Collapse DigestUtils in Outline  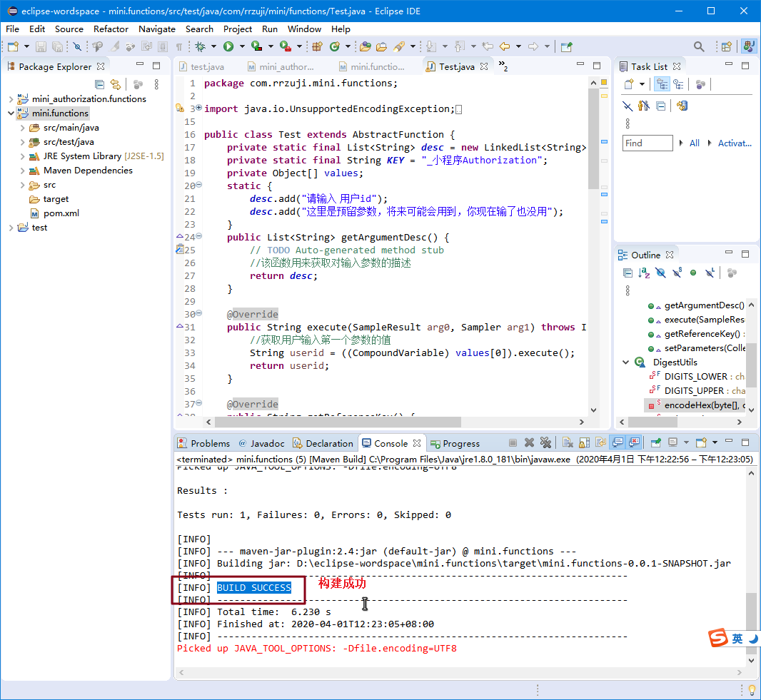tap(626, 362)
